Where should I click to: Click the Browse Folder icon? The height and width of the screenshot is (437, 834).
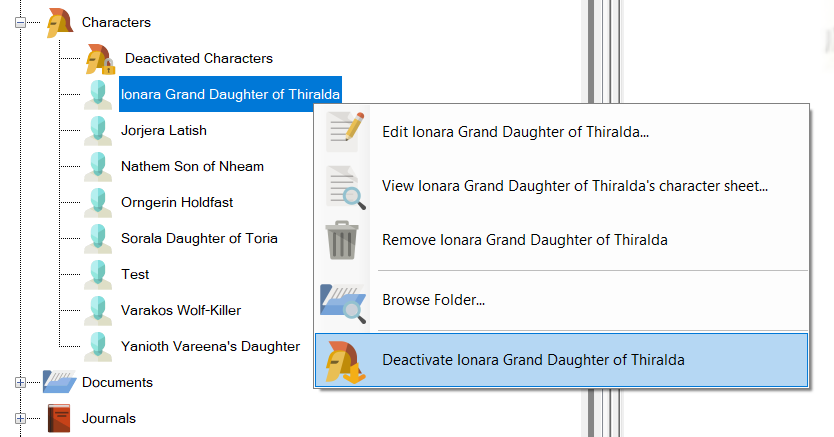343,300
